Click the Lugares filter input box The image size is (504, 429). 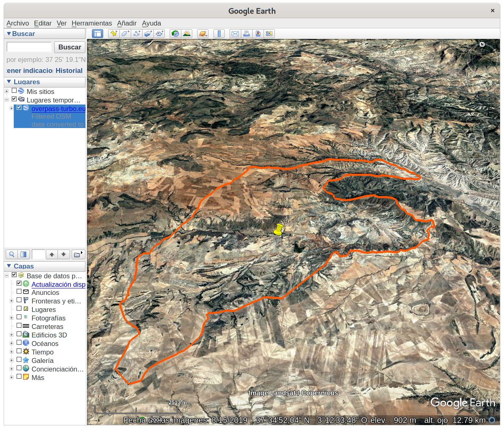(x=38, y=254)
